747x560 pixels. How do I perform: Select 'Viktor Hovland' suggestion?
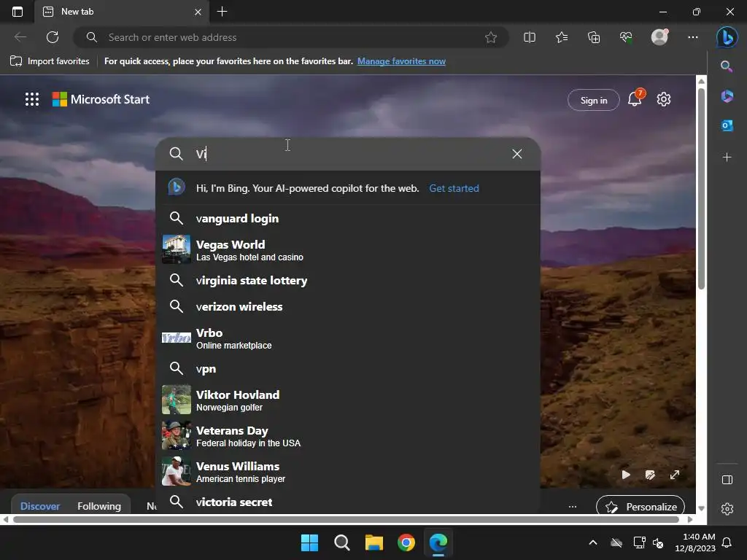348,400
